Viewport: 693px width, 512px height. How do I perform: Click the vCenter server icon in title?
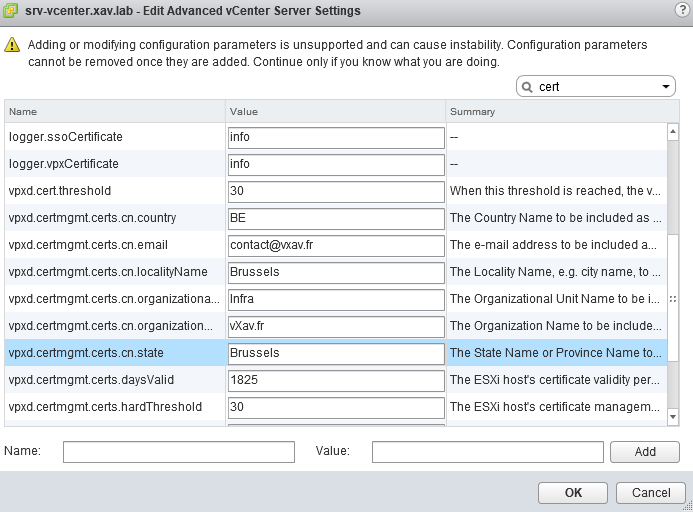(11, 10)
